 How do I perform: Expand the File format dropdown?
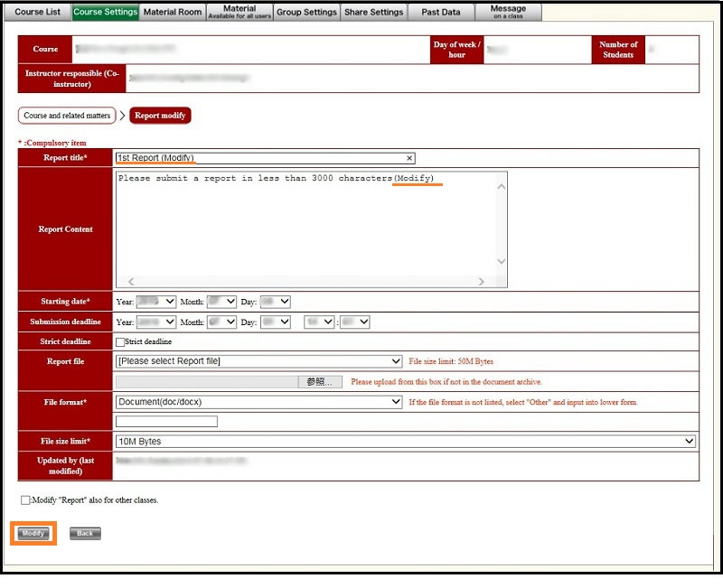pyautogui.click(x=258, y=402)
